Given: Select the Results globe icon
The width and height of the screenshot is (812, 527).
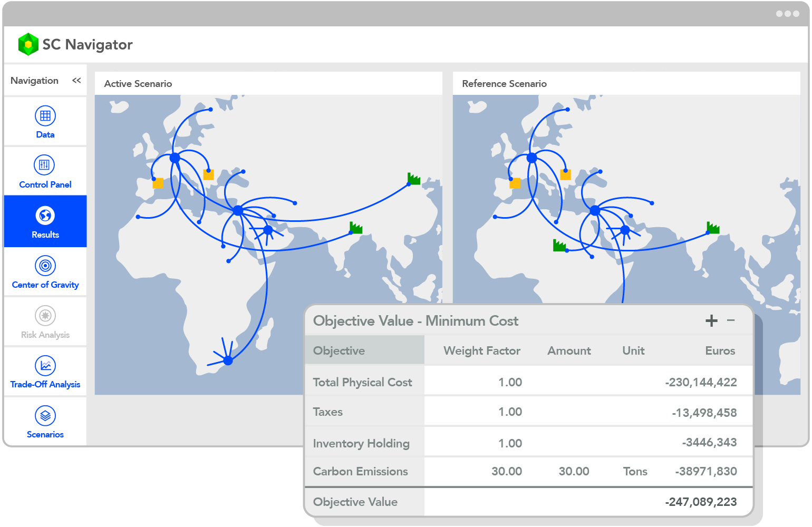Looking at the screenshot, I should 45,216.
